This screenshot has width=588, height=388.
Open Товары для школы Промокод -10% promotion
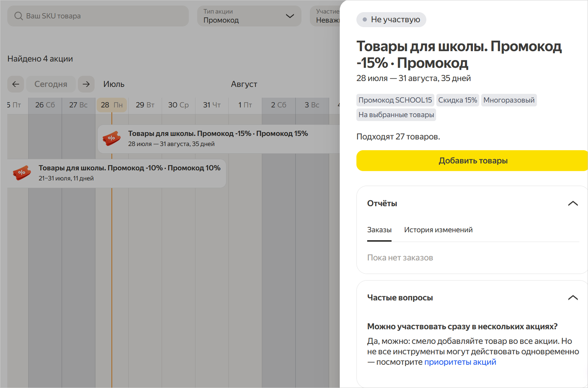tap(129, 168)
